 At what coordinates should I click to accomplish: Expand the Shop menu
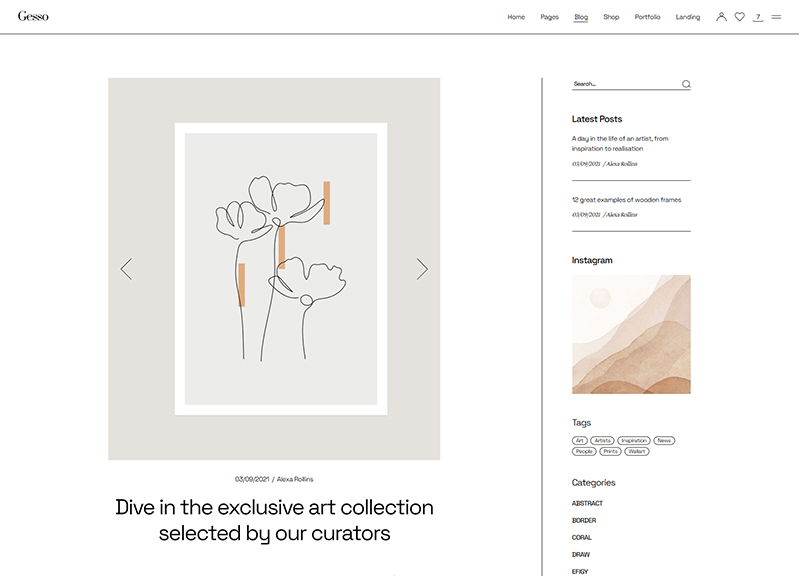(611, 17)
